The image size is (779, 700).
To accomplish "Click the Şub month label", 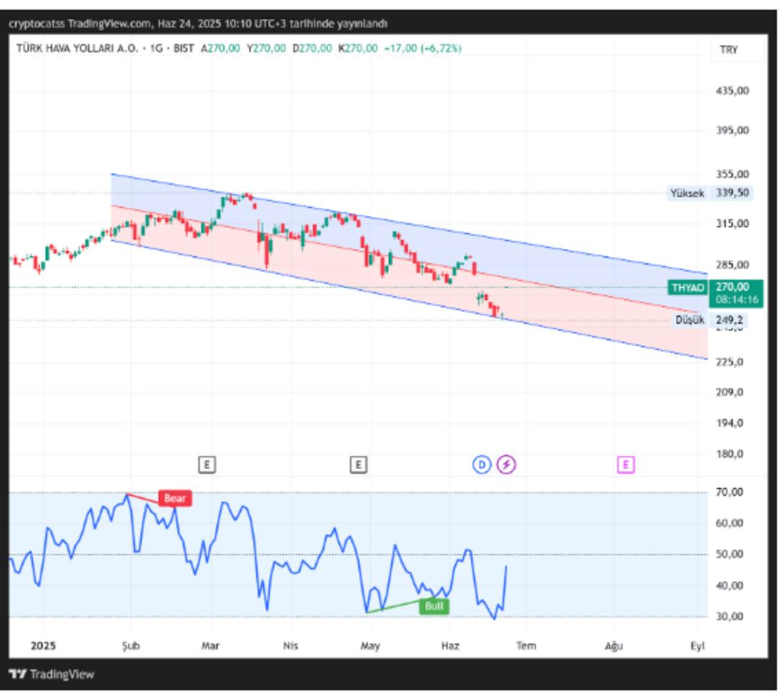I will click(131, 646).
